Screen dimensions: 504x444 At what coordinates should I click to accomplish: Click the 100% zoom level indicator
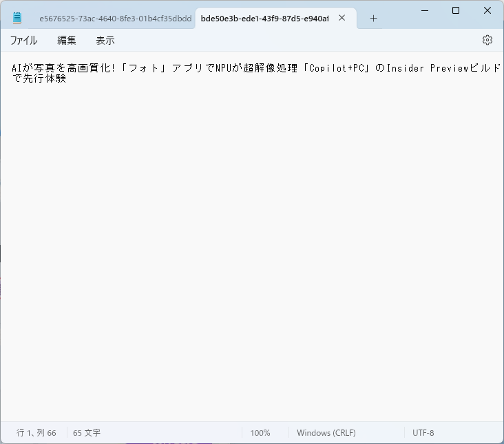[260, 433]
